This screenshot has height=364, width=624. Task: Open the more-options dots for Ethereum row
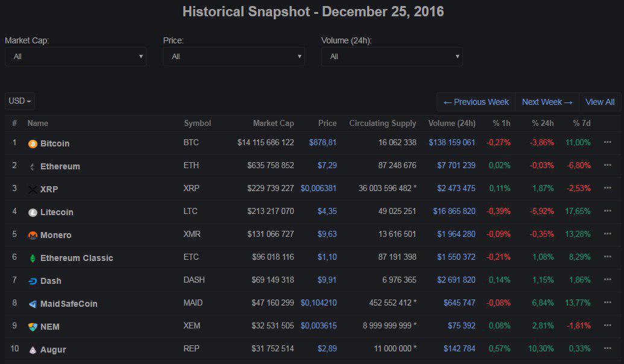click(607, 165)
